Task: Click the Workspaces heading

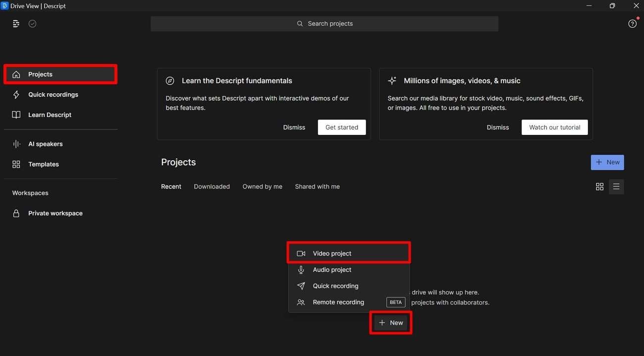Action: (x=30, y=193)
